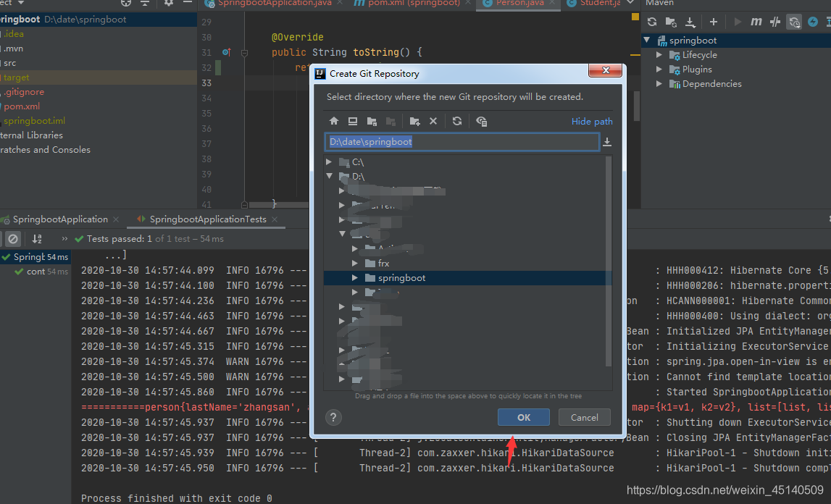Image resolution: width=831 pixels, height=504 pixels.
Task: Click Delete icon in dialog toolbar
Action: click(x=433, y=121)
